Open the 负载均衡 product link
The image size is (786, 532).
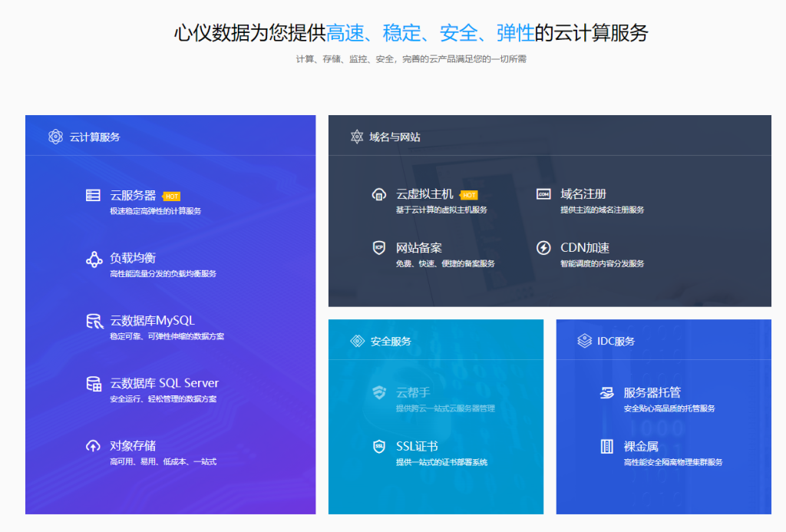(x=133, y=258)
